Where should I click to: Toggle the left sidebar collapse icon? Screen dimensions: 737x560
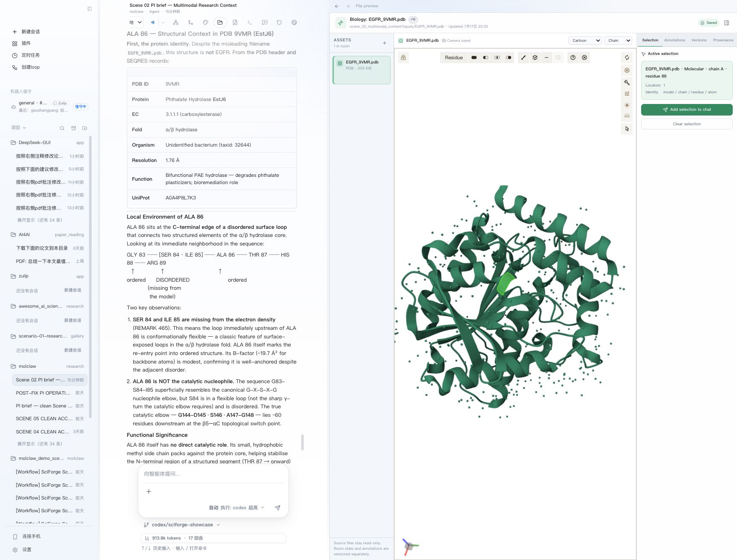89,9
